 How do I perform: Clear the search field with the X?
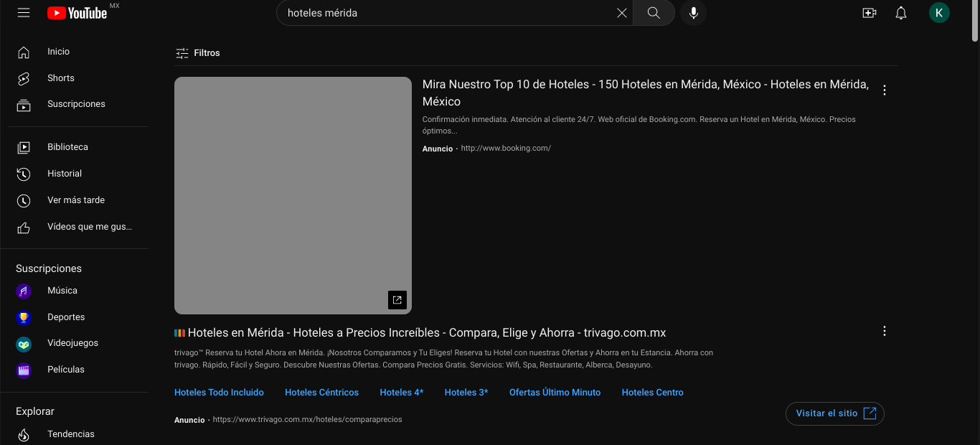coord(621,12)
